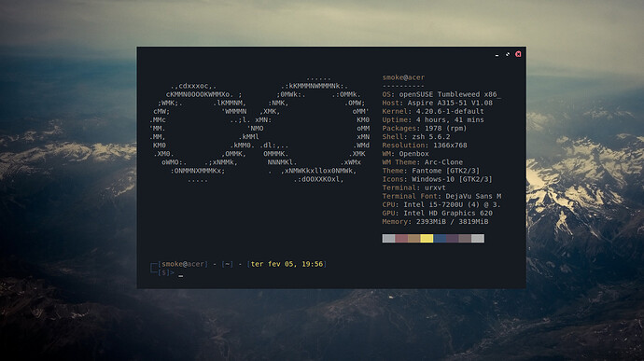
Task: Click the 'Theme: Fantome [GTK2/3]' line
Action: [431, 171]
